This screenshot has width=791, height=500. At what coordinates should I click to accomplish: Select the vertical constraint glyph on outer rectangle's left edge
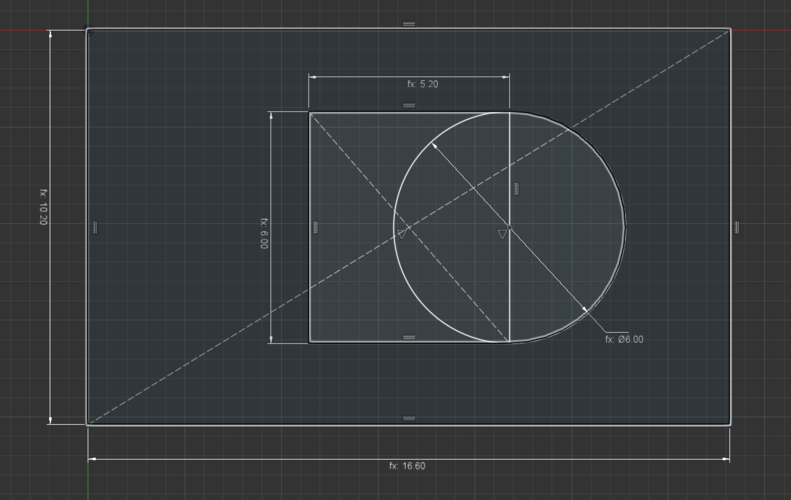coord(95,228)
